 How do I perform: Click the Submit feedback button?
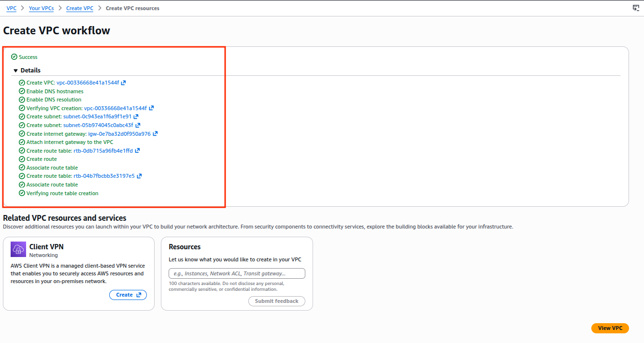pos(277,301)
